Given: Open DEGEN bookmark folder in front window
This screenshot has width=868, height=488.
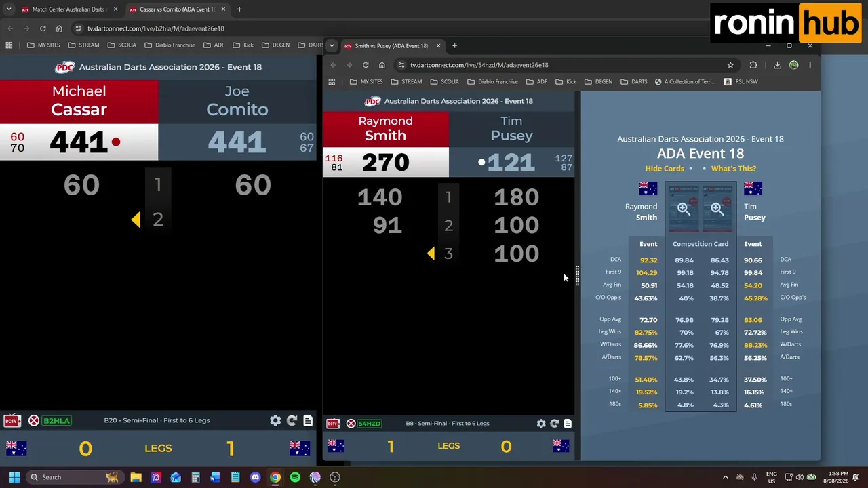Looking at the screenshot, I should [598, 82].
